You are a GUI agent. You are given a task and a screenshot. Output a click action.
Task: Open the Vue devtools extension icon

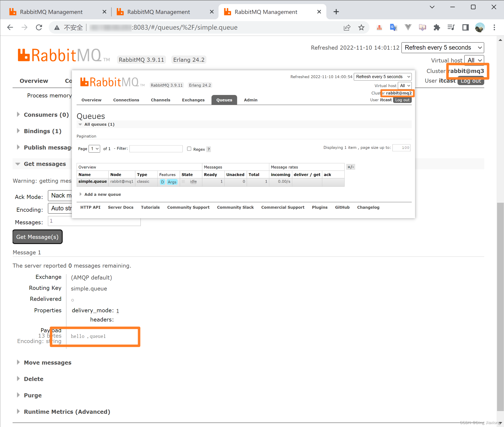tap(408, 27)
